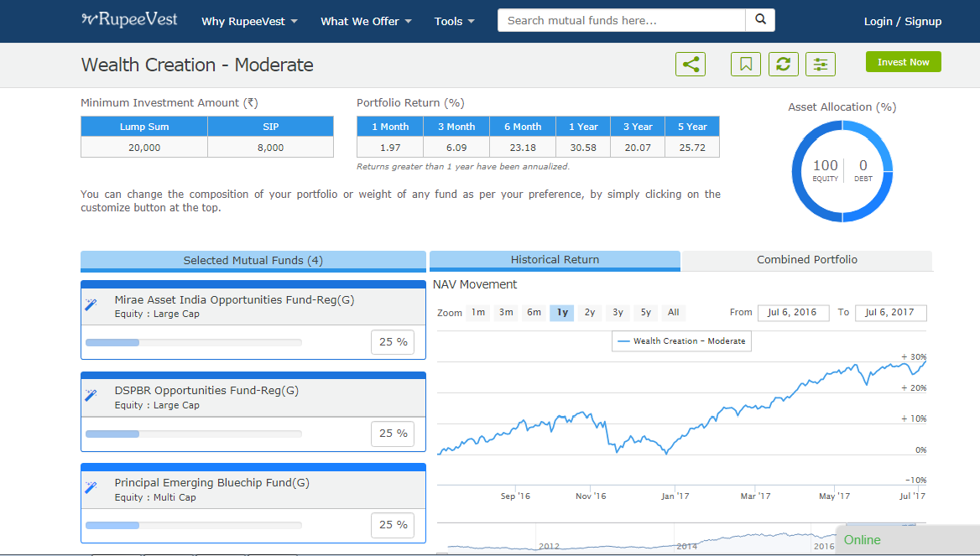Set chart zoom to 3y

click(618, 312)
